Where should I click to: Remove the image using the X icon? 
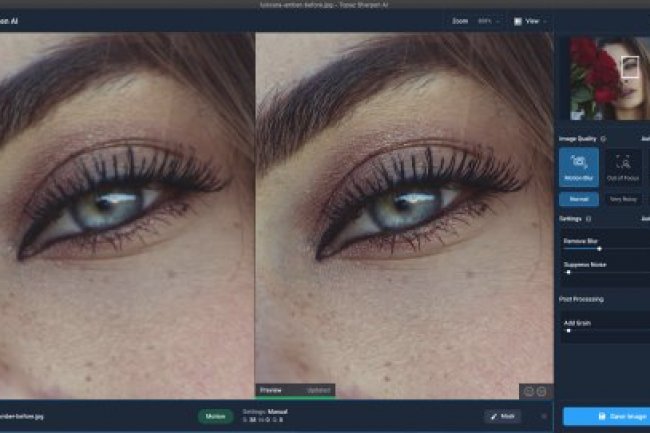pyautogui.click(x=544, y=416)
